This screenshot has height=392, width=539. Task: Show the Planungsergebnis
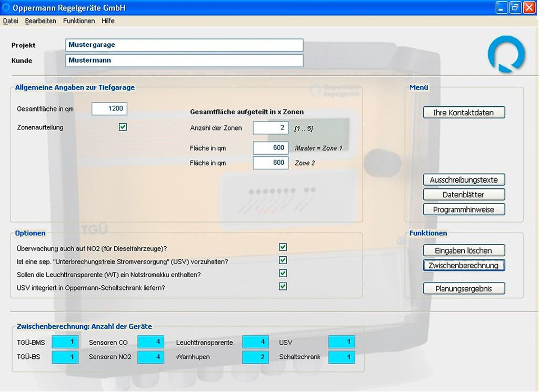click(464, 288)
